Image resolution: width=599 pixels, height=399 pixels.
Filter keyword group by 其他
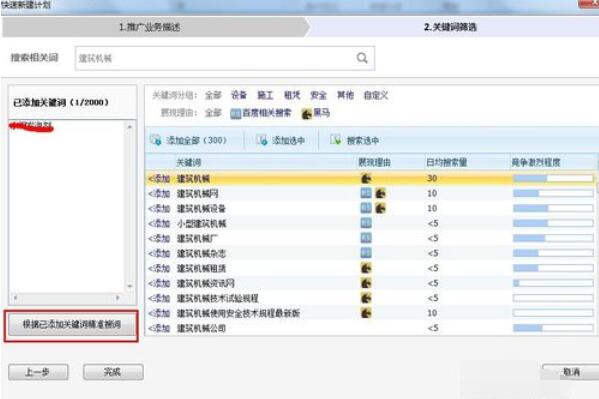tap(345, 95)
